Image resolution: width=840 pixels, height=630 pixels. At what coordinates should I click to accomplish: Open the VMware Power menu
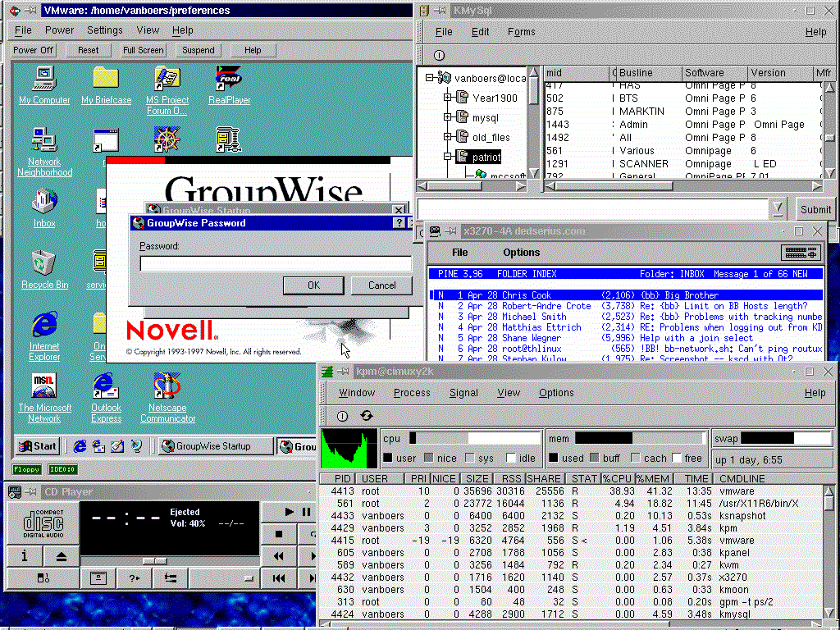tap(59, 30)
